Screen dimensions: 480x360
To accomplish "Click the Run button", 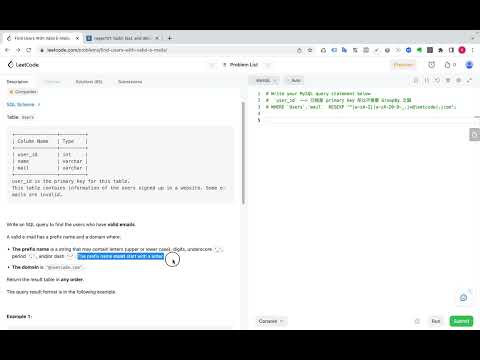I will click(436, 321).
